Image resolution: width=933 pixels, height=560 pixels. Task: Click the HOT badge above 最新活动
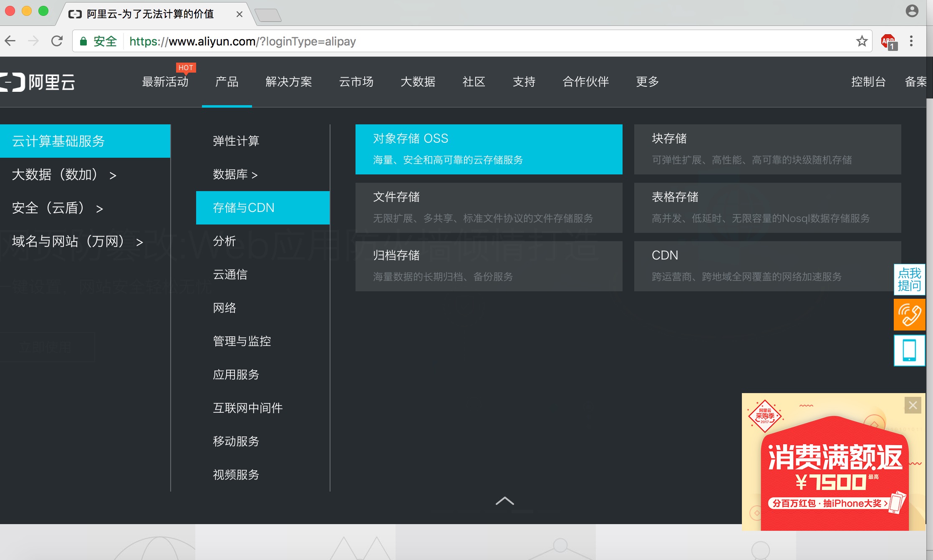point(186,68)
